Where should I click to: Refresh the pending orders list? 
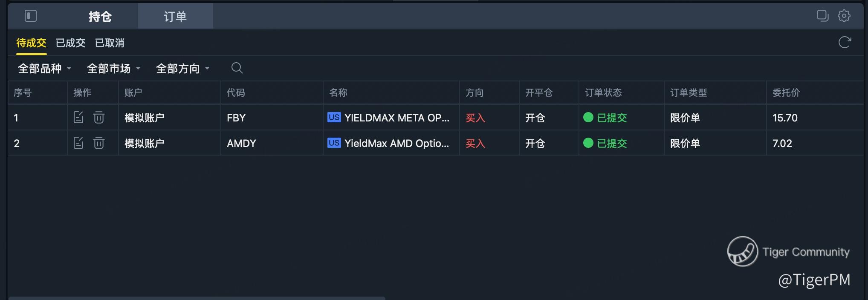[x=845, y=43]
